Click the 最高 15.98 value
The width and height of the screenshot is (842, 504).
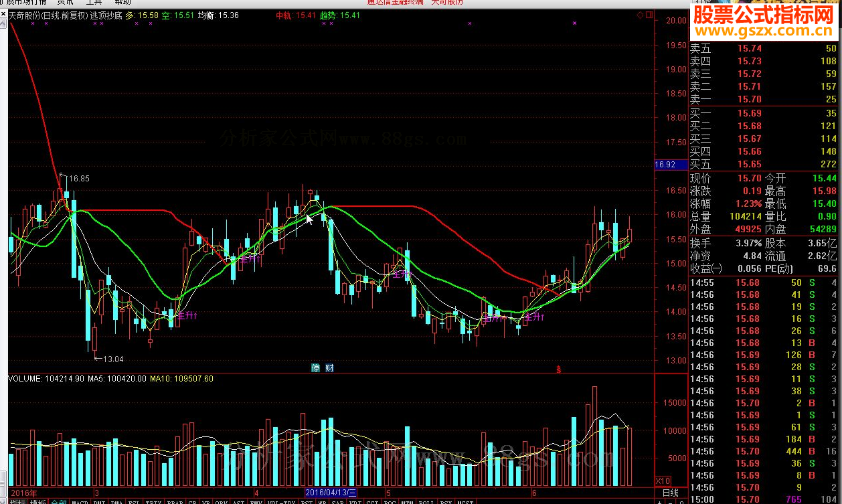click(825, 191)
